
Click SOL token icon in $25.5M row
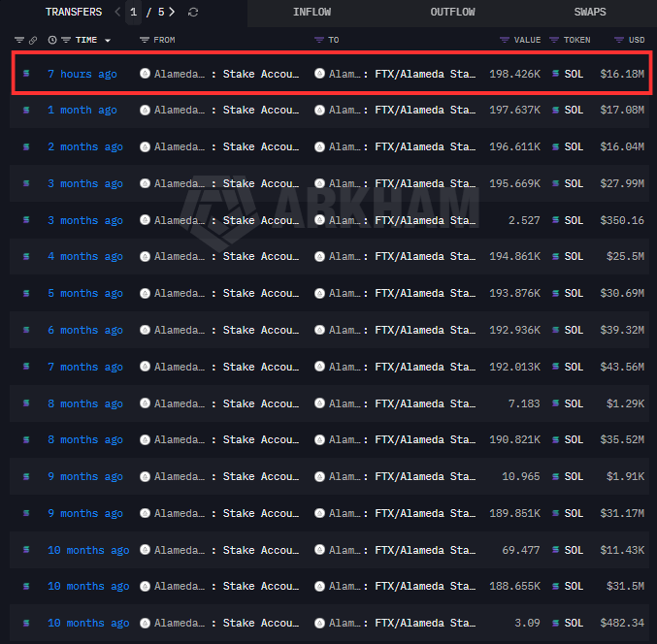point(556,256)
